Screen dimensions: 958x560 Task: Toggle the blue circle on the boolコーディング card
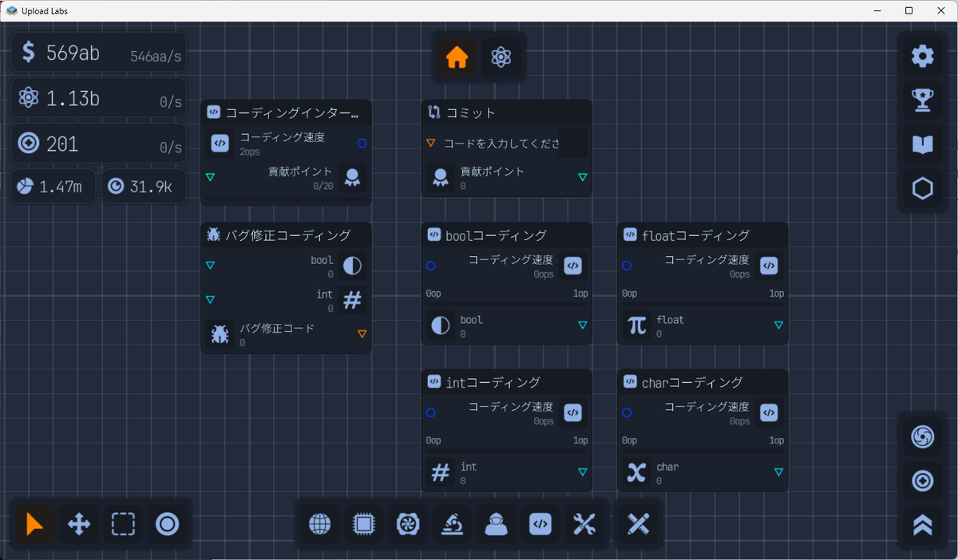click(432, 266)
